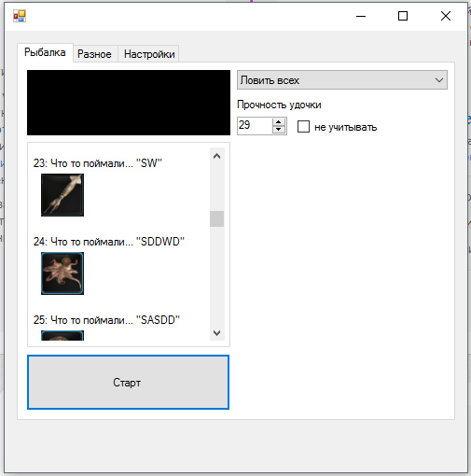Decrease rod durability with down arrow
Screen dimensions: 471x476
[x=279, y=130]
